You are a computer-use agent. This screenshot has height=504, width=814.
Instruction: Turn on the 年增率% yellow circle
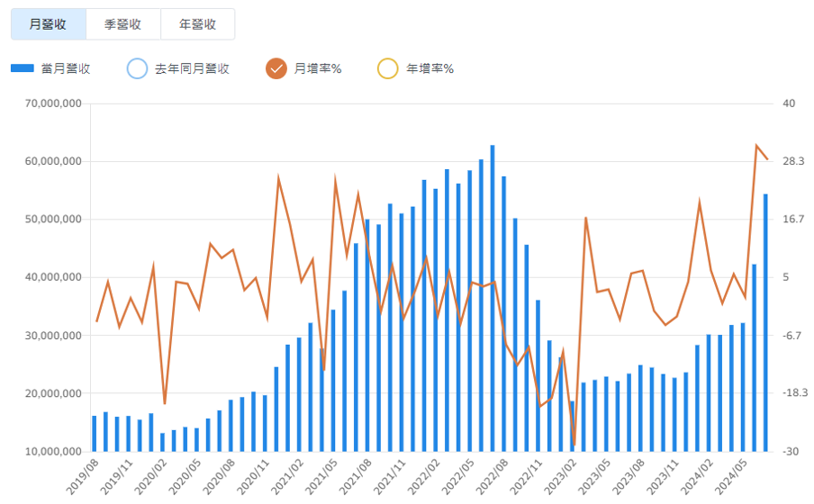387,68
